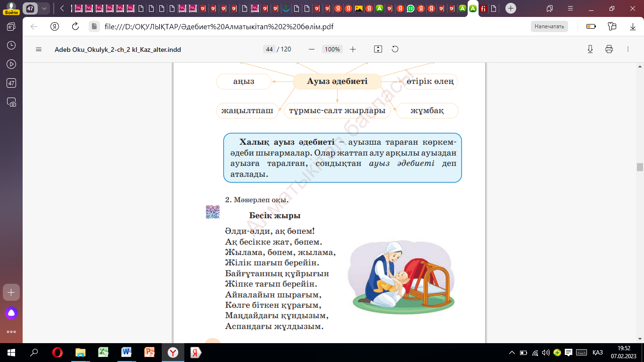Open browser history clock icon in sidebar
This screenshot has width=644, height=362.
(x=11, y=45)
